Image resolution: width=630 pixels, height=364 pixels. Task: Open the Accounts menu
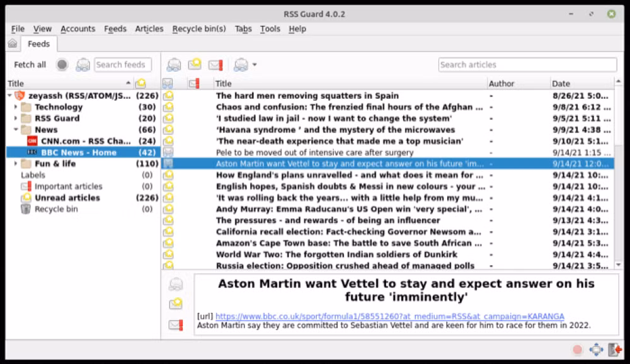[78, 29]
